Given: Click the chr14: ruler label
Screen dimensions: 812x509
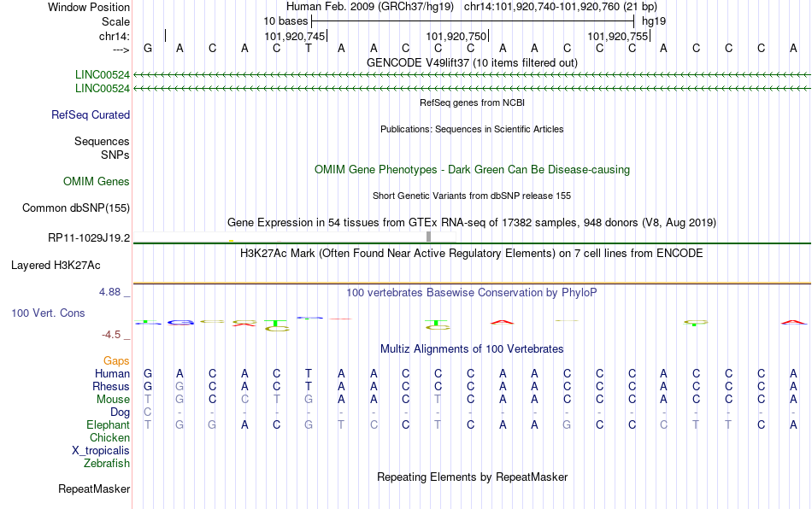Looking at the screenshot, I should (x=114, y=36).
